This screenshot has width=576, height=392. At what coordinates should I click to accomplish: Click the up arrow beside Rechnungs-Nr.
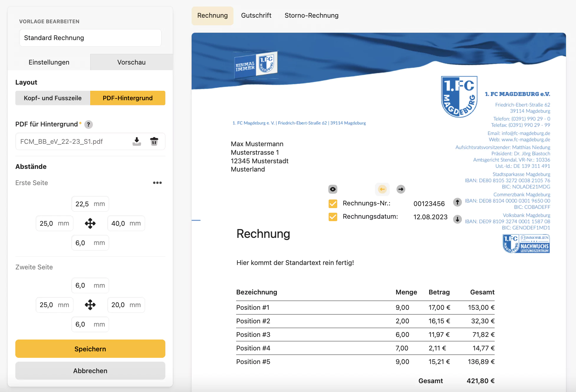coord(457,202)
